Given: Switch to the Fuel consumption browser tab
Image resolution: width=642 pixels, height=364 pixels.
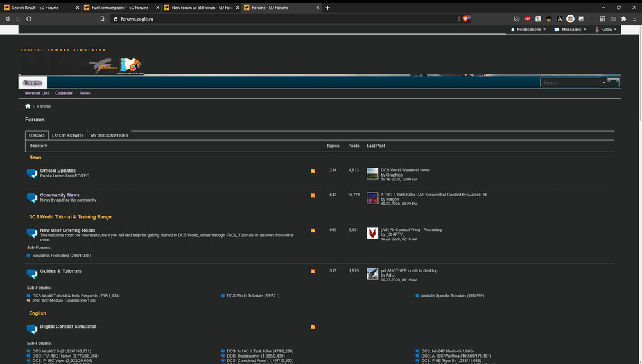Looking at the screenshot, I should click(121, 7).
